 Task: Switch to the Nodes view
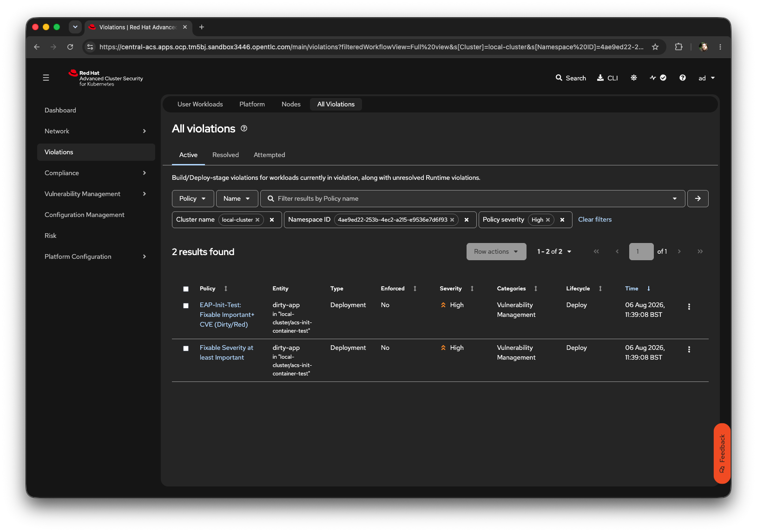point(291,104)
